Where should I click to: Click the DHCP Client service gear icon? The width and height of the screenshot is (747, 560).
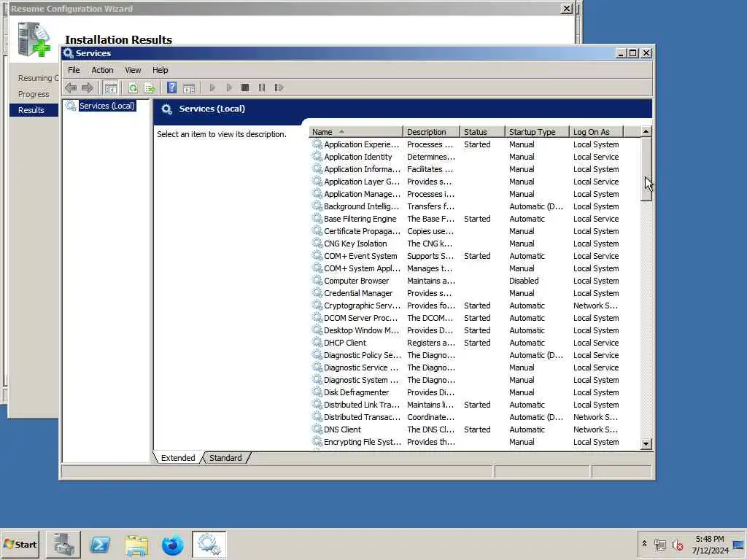coord(317,343)
